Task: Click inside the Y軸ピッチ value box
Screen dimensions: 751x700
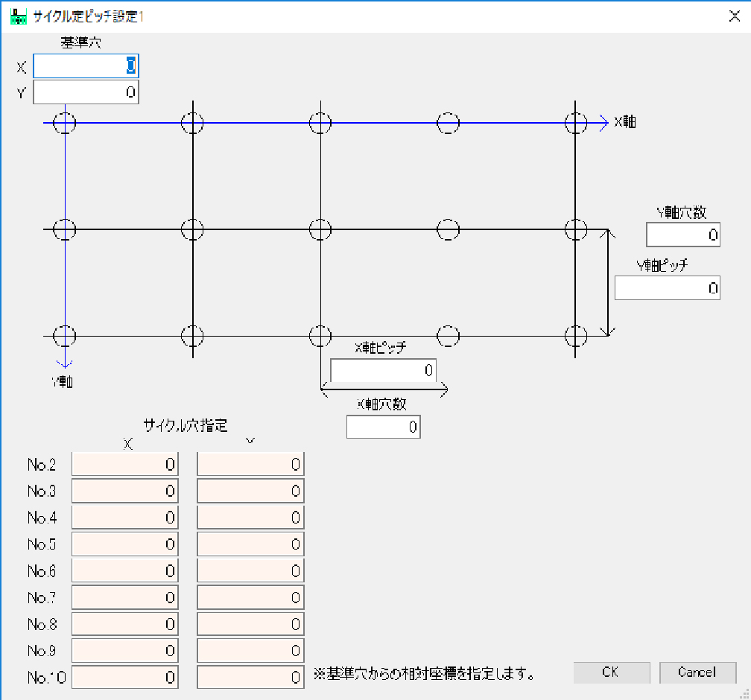Action: pyautogui.click(x=667, y=287)
